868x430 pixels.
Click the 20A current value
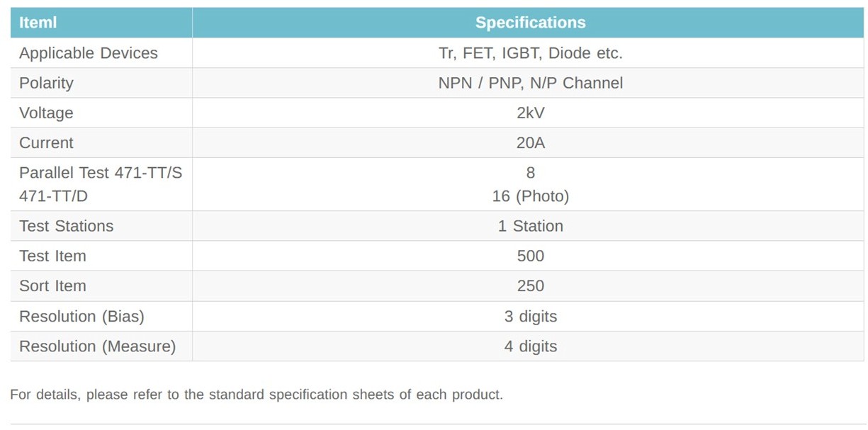(x=530, y=143)
